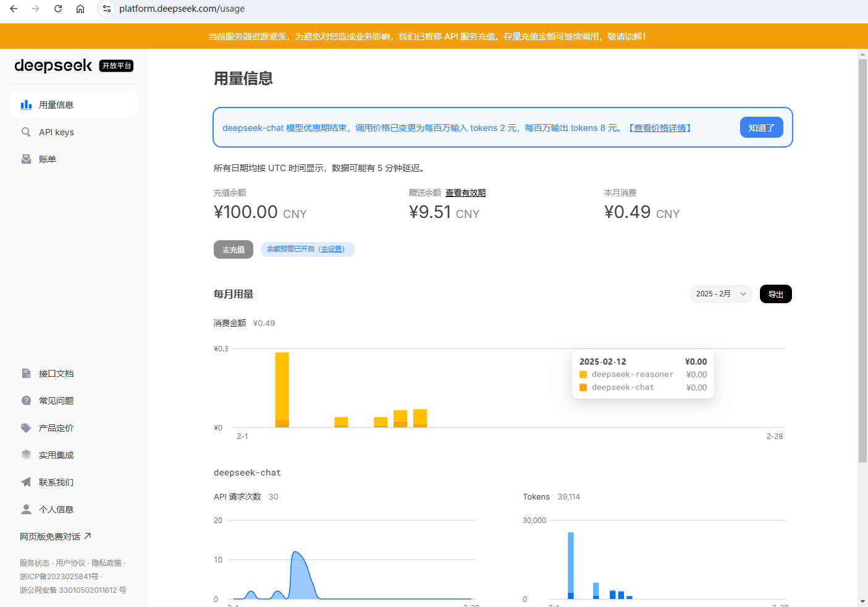Image resolution: width=868 pixels, height=607 pixels.
Task: Click the 个人信息 person icon
Action: pyautogui.click(x=26, y=509)
